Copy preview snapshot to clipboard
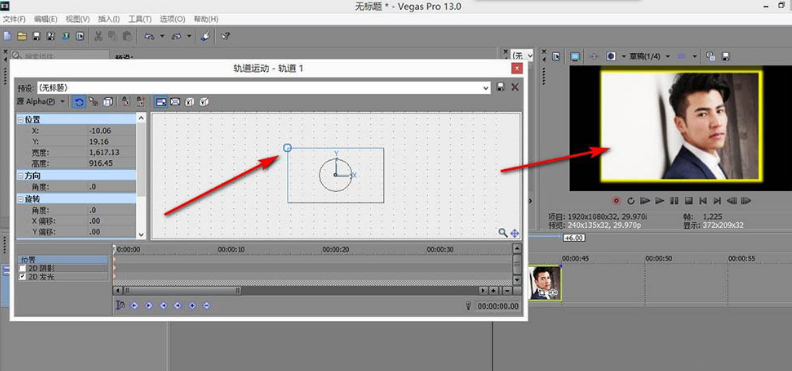The width and height of the screenshot is (792, 371). tap(710, 57)
